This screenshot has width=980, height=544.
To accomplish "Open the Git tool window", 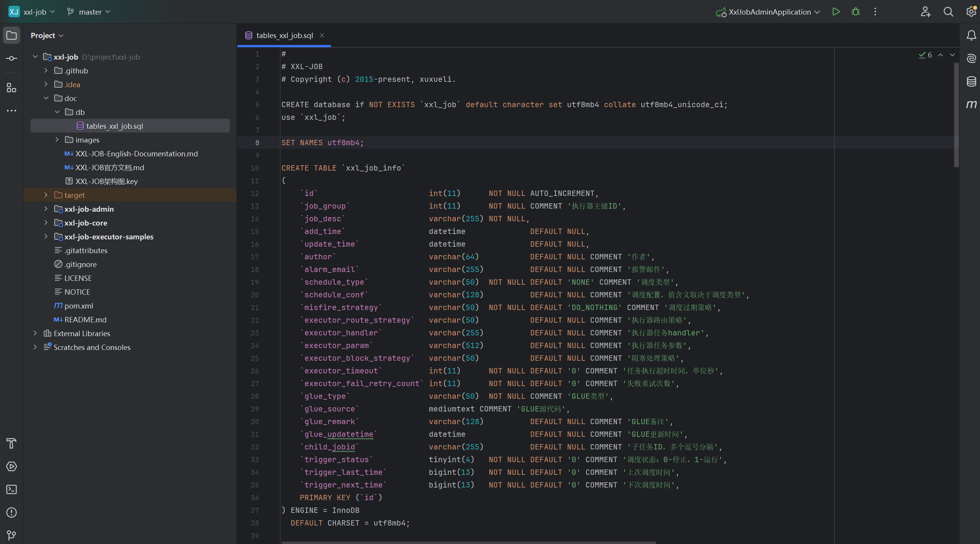I will (x=12, y=535).
